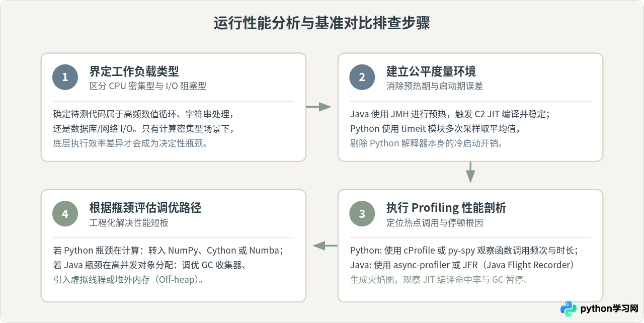
Task: Click the line 引入虚拟线程或堆外内存（Off-heap）。
Action: pyautogui.click(x=129, y=279)
